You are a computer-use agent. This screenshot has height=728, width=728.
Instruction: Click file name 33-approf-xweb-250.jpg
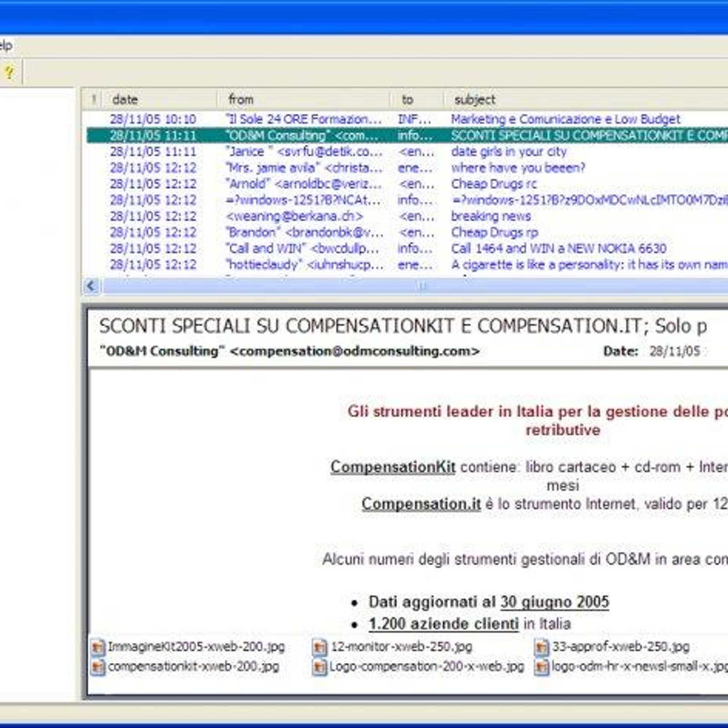[x=621, y=647]
